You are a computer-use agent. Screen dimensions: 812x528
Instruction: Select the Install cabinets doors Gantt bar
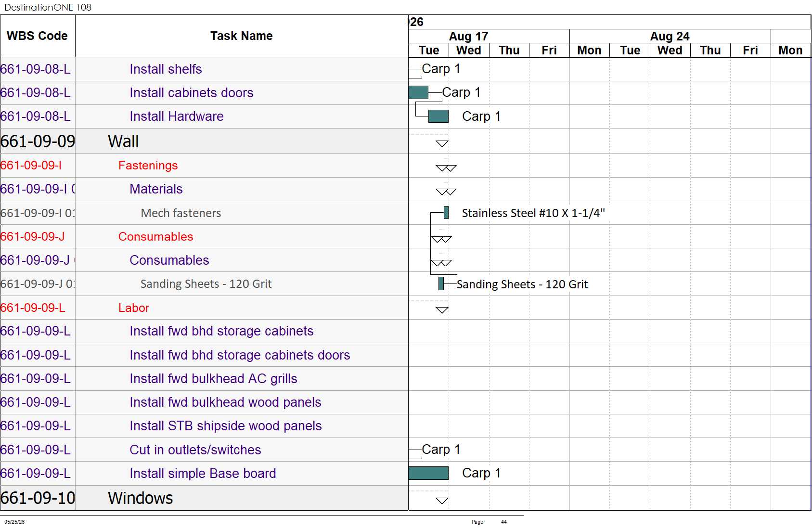(x=418, y=92)
